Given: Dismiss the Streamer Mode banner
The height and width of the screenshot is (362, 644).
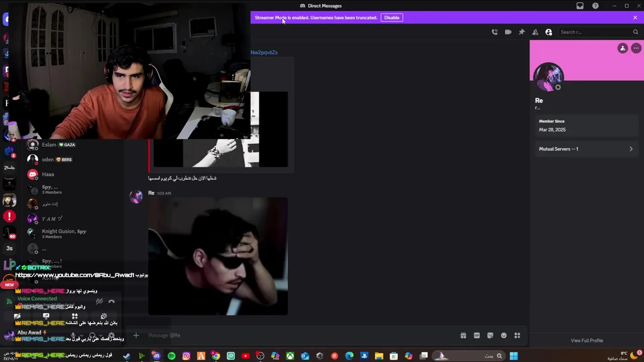Looking at the screenshot, I should [x=635, y=18].
